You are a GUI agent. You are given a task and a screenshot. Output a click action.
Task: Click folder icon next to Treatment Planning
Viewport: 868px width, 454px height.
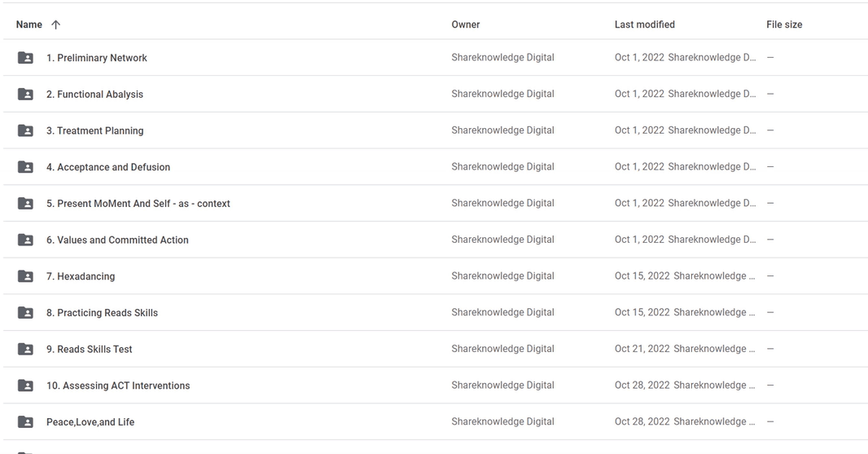pos(26,130)
